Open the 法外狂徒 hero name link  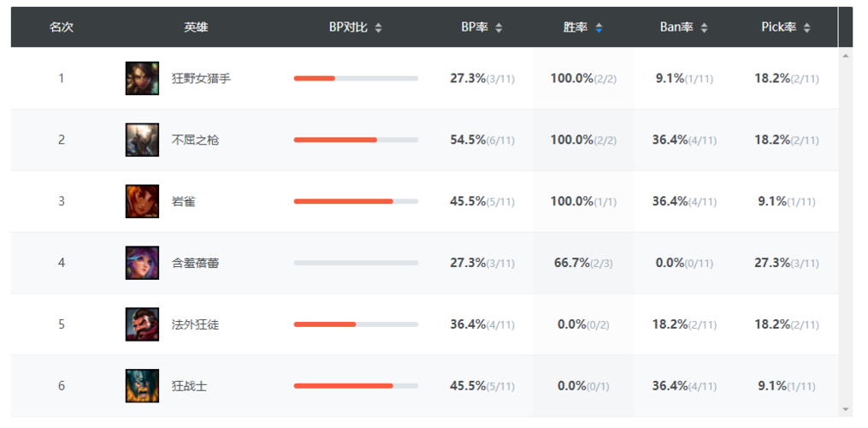click(x=195, y=324)
